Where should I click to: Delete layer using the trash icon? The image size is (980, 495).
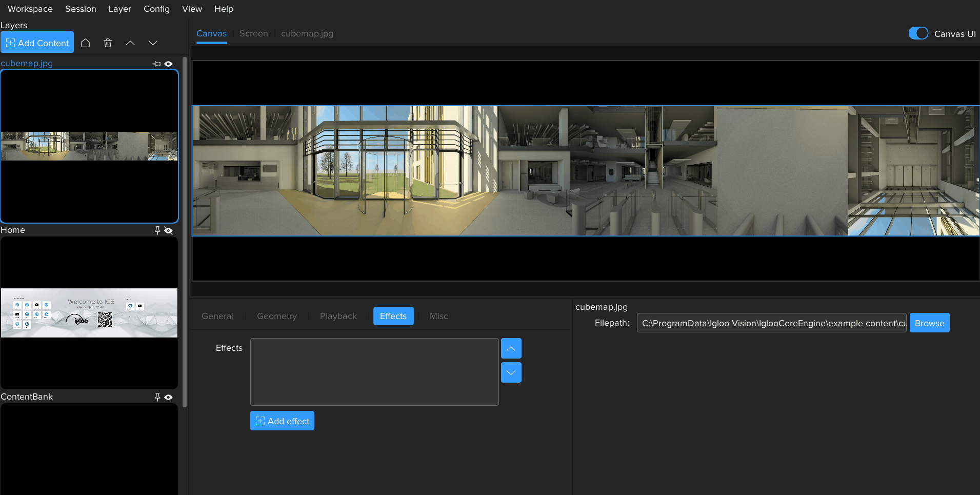tap(108, 43)
